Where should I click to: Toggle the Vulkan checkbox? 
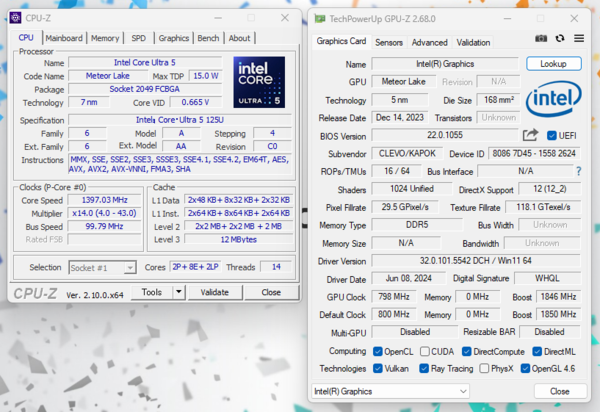tap(378, 368)
